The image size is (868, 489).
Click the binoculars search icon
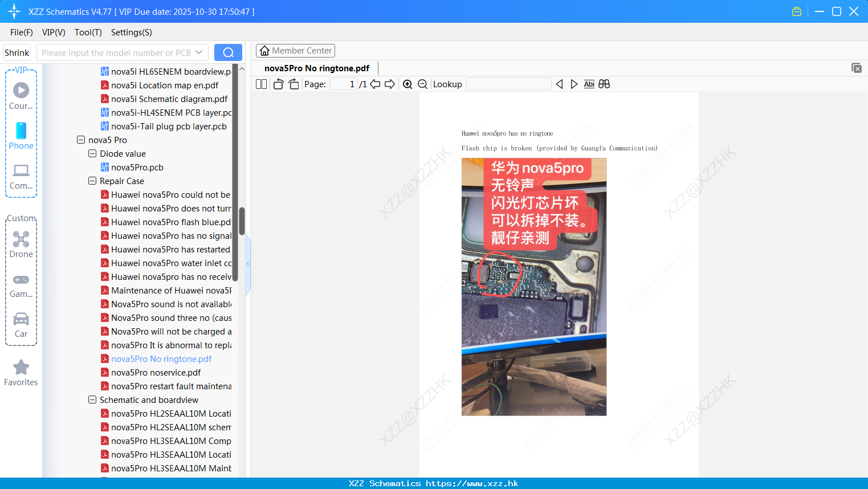click(x=604, y=84)
